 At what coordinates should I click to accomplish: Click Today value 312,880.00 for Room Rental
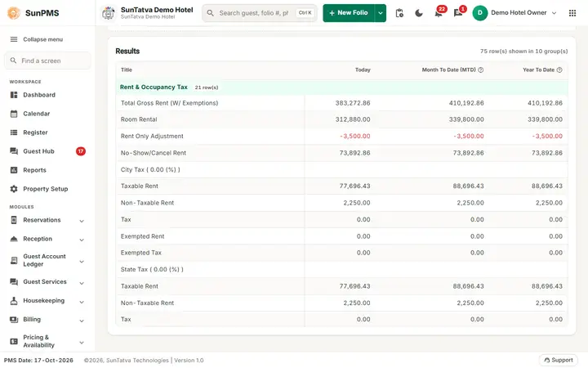[x=353, y=119]
